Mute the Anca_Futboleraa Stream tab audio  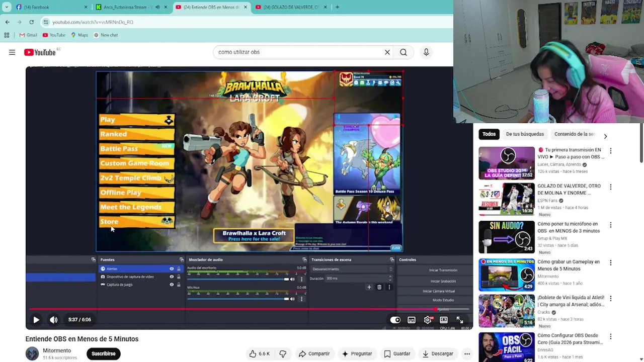tap(157, 7)
